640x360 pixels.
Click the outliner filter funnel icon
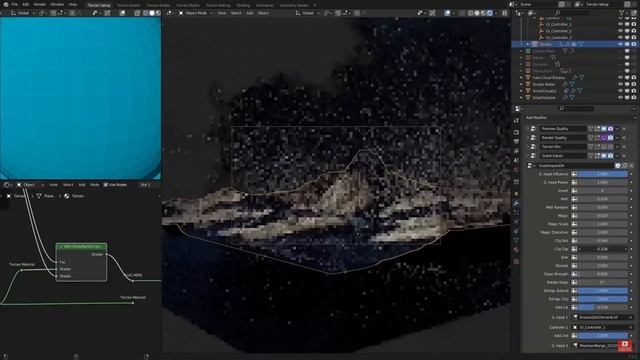click(x=622, y=13)
